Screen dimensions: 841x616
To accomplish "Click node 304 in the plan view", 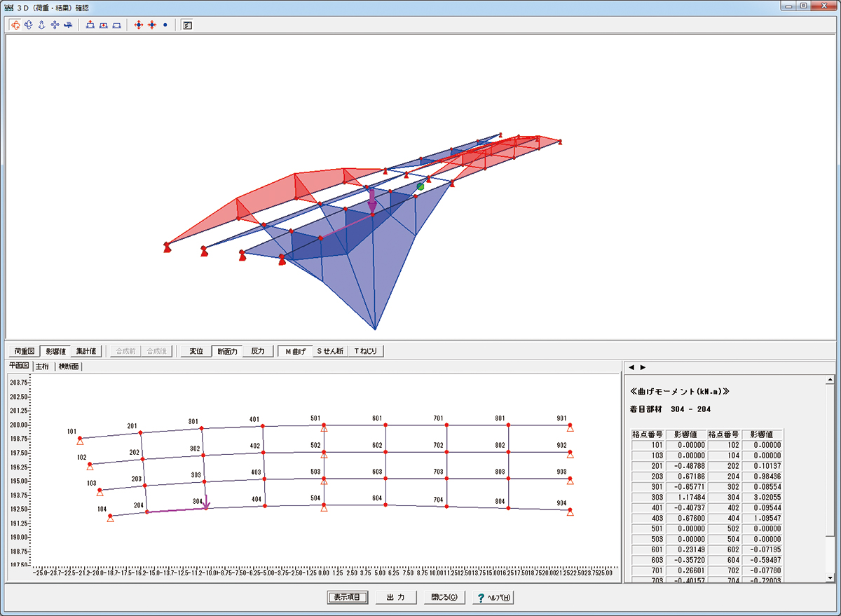I will coord(206,508).
